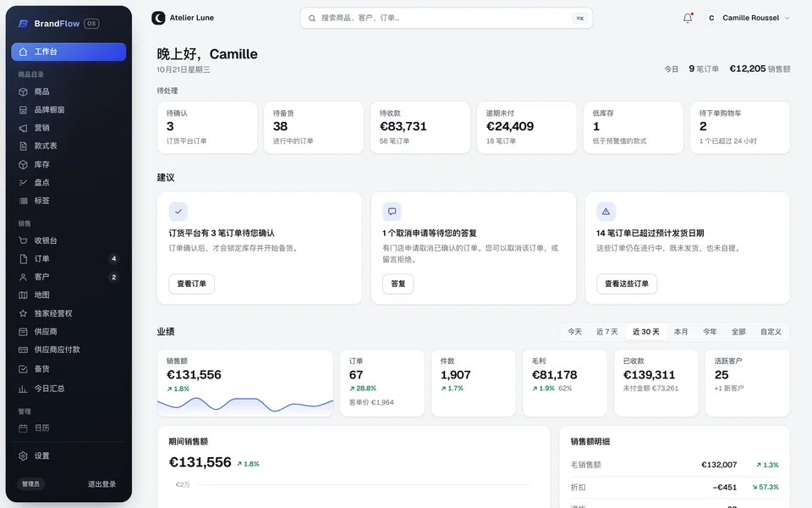Click the warning triangle icon on overdue card
Viewport: 812px width, 508px height.
(x=606, y=212)
